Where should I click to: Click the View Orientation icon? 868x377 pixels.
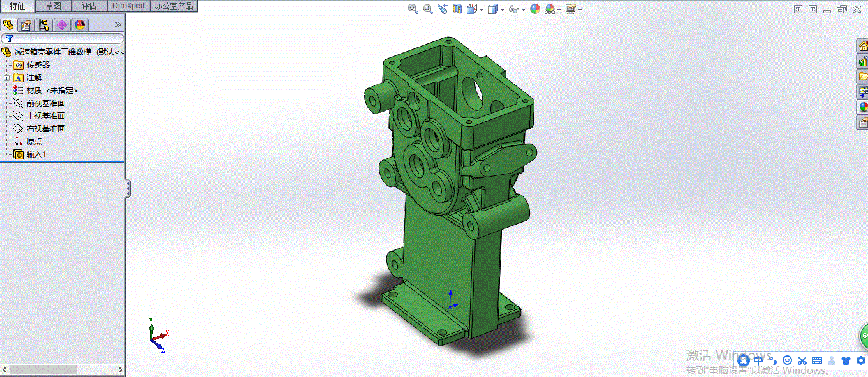click(x=472, y=9)
